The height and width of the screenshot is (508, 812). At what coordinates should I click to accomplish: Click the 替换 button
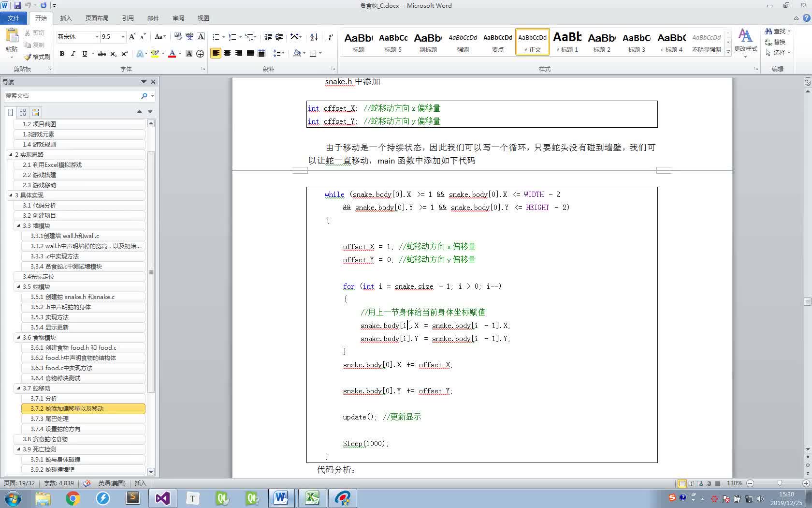pos(776,42)
